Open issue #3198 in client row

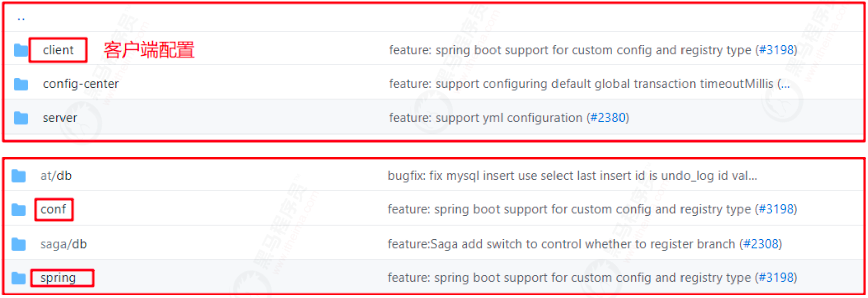pyautogui.click(x=776, y=50)
